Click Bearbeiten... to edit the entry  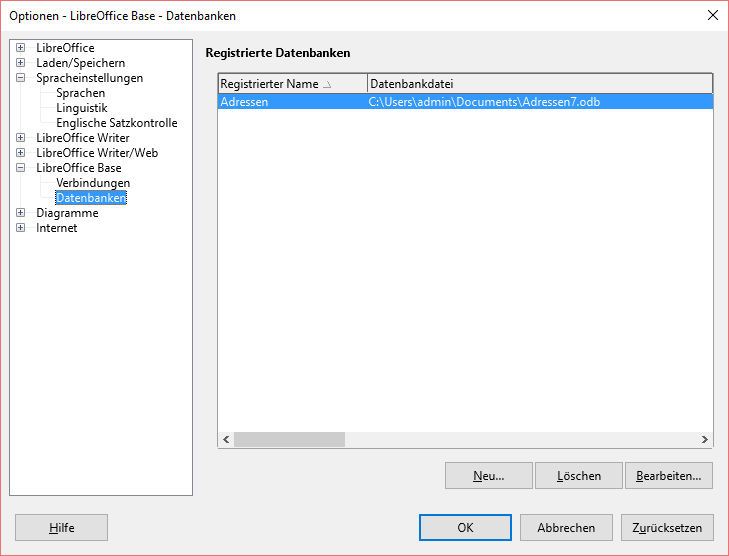[669, 476]
